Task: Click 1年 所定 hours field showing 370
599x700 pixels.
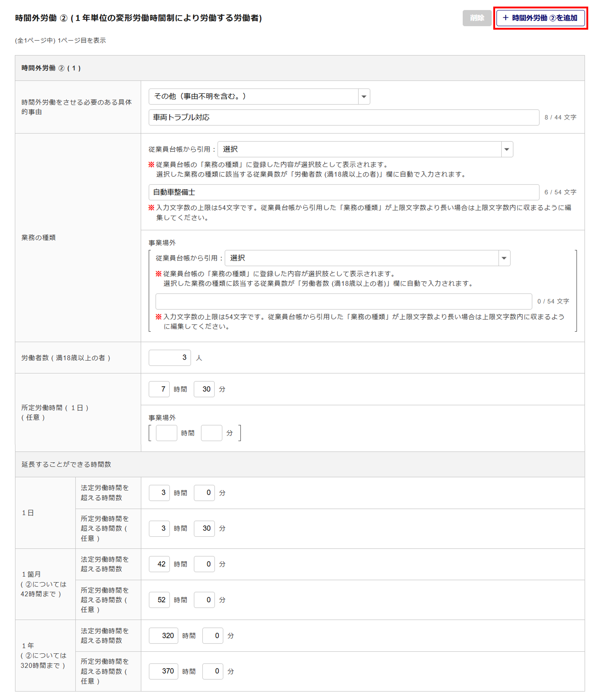Action: [164, 671]
